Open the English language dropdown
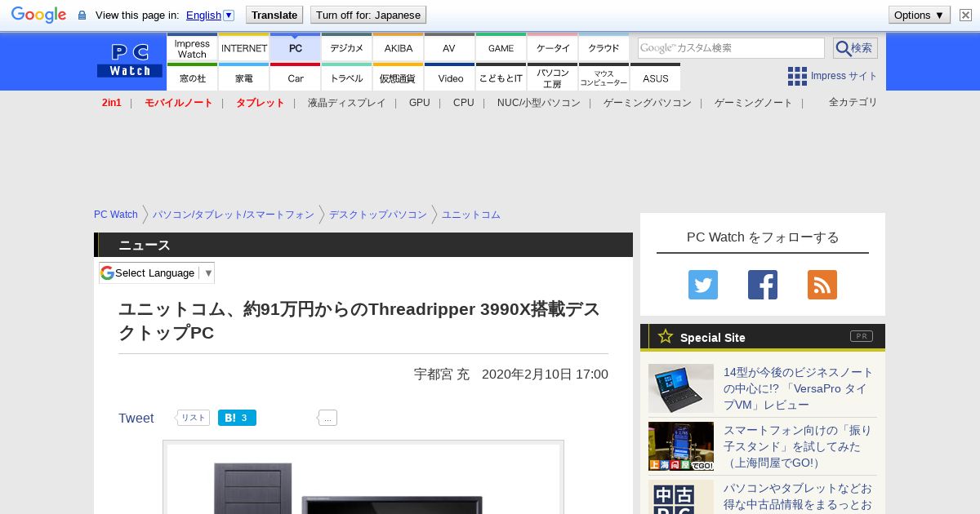Screen dimensions: 980x514 click(210, 15)
